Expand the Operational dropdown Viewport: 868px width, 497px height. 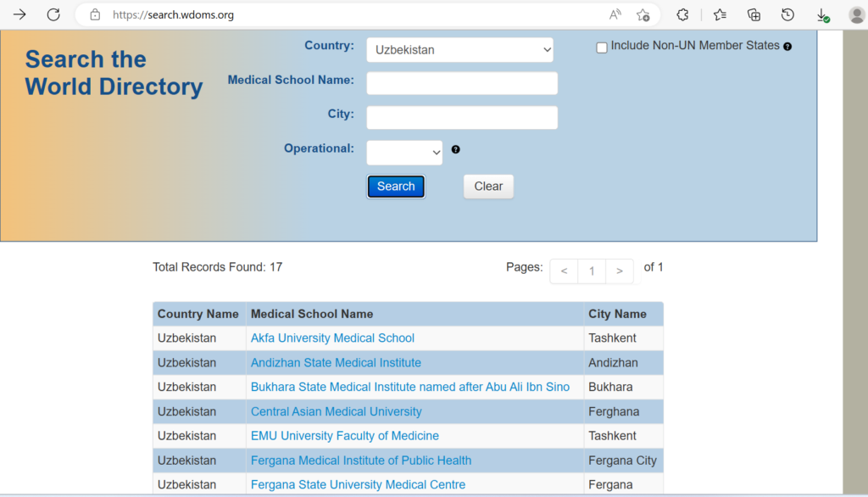click(x=404, y=153)
